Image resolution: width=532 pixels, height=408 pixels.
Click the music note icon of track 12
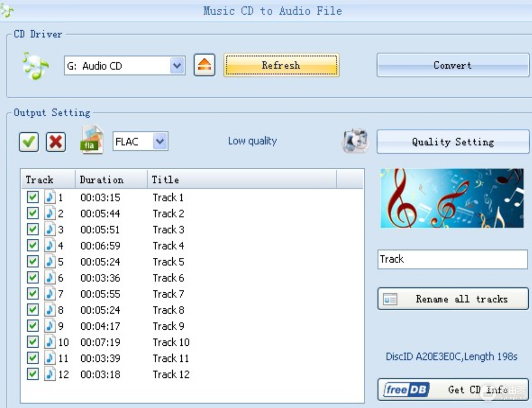tap(50, 374)
